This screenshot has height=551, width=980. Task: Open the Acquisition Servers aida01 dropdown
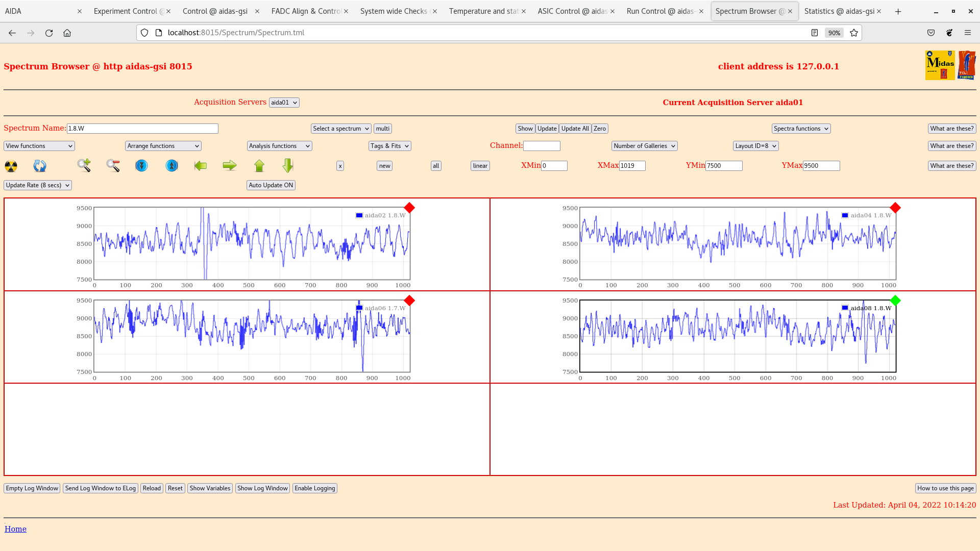point(284,103)
